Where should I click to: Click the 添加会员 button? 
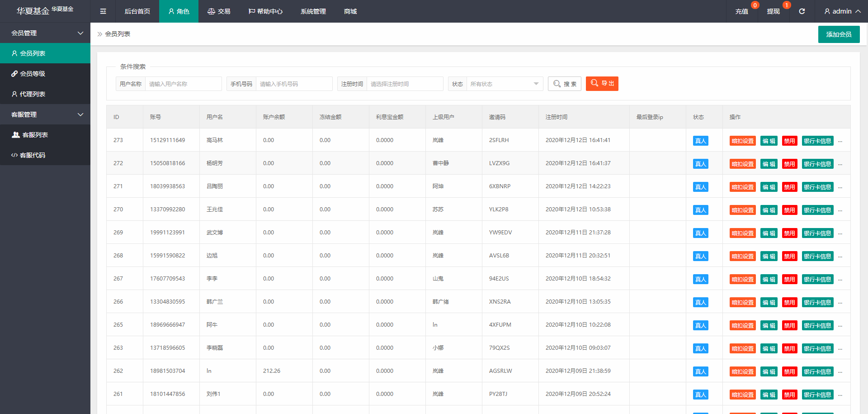tap(839, 34)
